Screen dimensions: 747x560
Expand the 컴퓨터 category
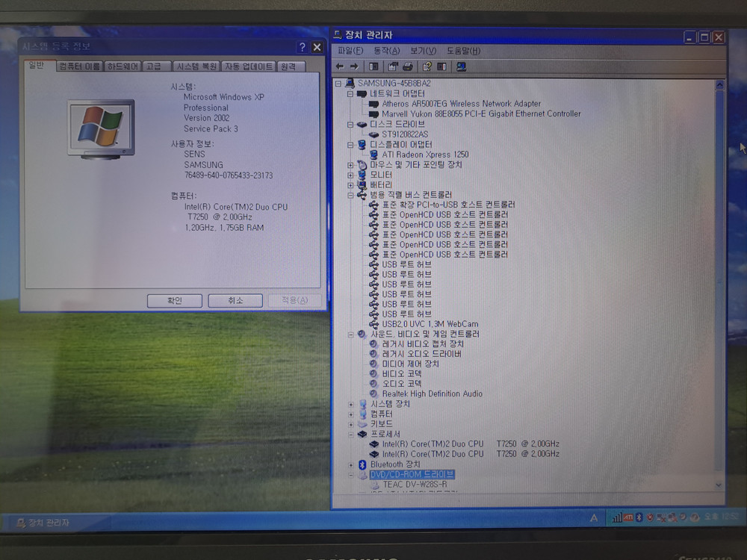pyautogui.click(x=350, y=414)
